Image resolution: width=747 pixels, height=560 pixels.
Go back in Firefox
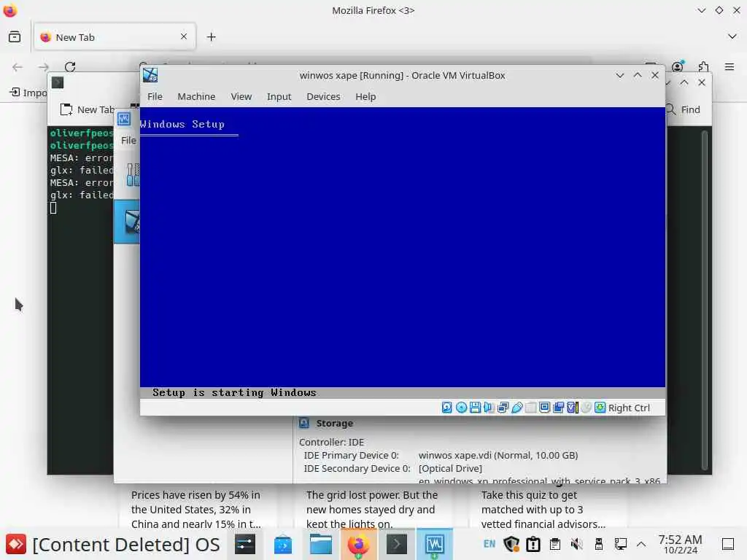pos(18,66)
